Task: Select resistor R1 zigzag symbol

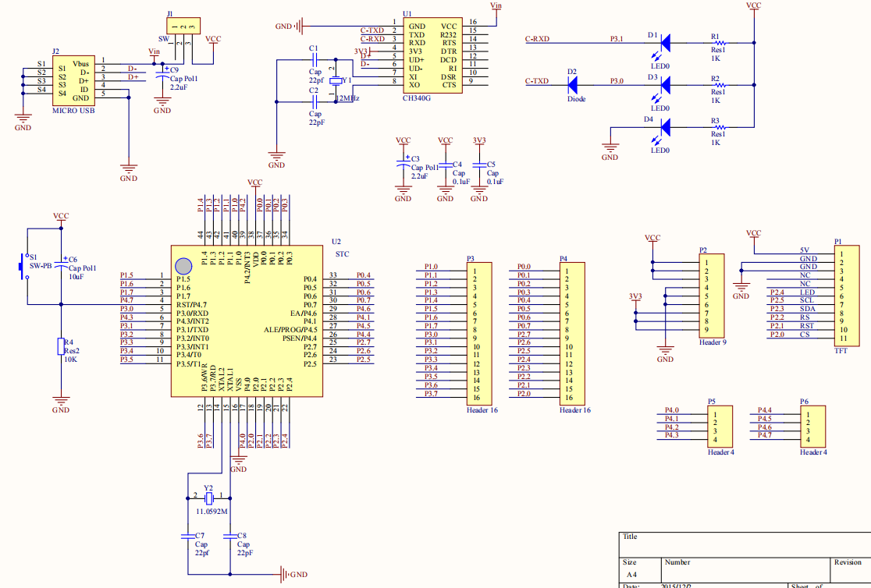Action: point(719,43)
